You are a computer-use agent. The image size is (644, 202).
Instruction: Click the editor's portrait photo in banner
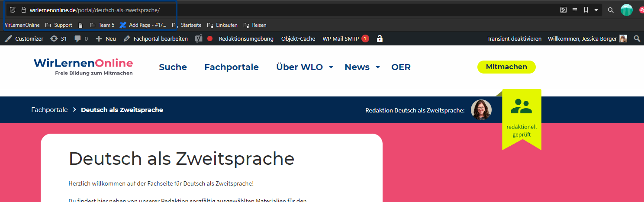481,110
